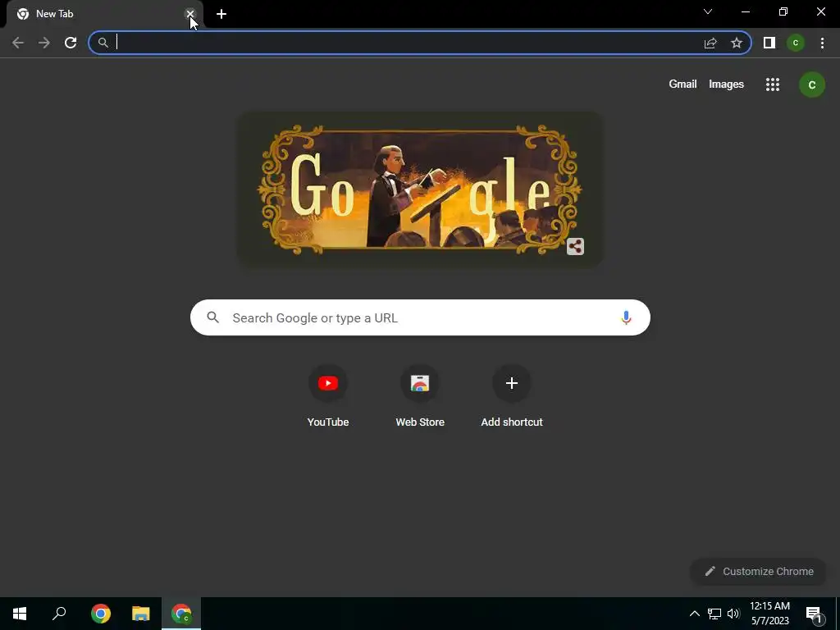Screen dimensions: 840x630
Task: Click the Google account avatar on the page
Action: tap(811, 84)
